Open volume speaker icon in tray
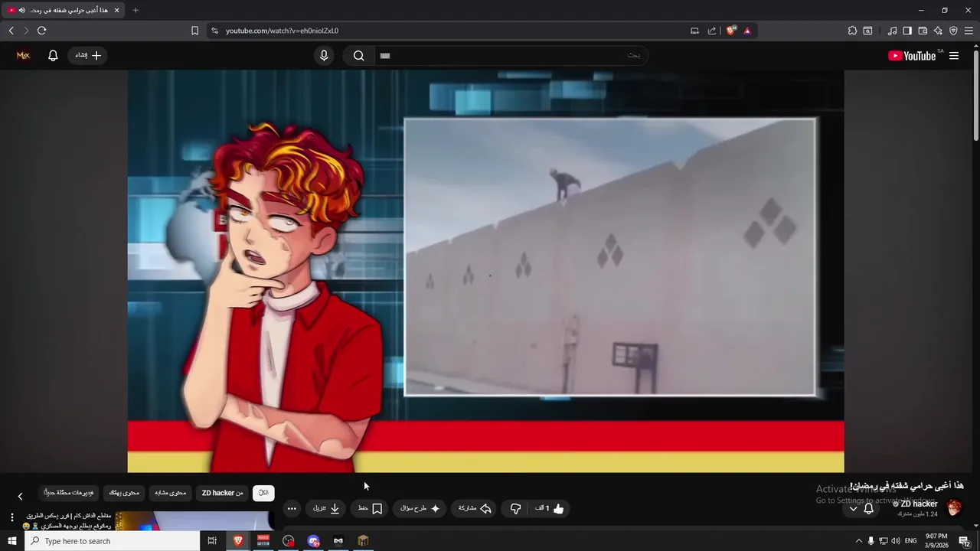The image size is (980, 551). (896, 541)
